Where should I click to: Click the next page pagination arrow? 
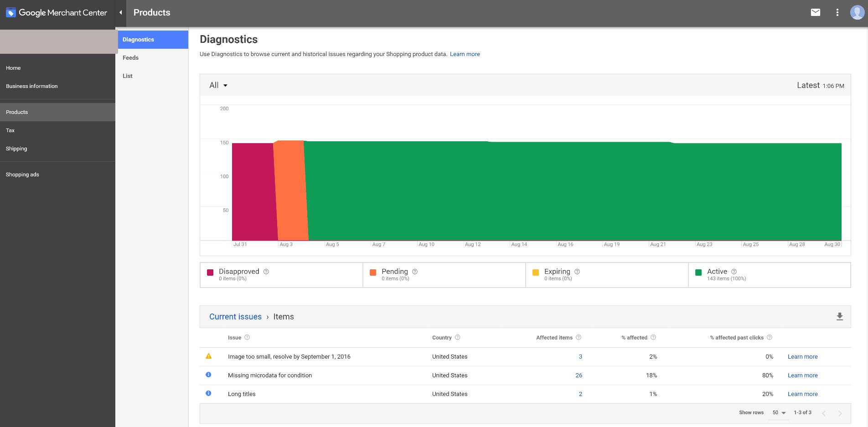[x=840, y=413]
